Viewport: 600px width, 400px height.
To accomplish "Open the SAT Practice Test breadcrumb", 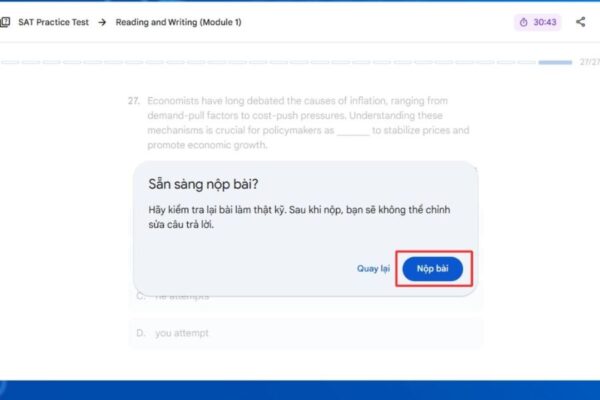I will click(x=53, y=22).
